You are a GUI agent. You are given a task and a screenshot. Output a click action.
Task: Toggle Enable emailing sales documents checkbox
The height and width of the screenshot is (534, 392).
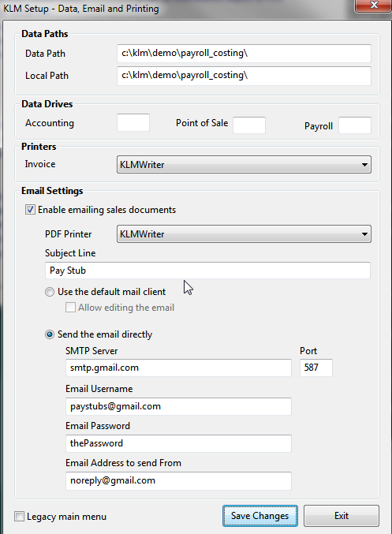coord(30,210)
